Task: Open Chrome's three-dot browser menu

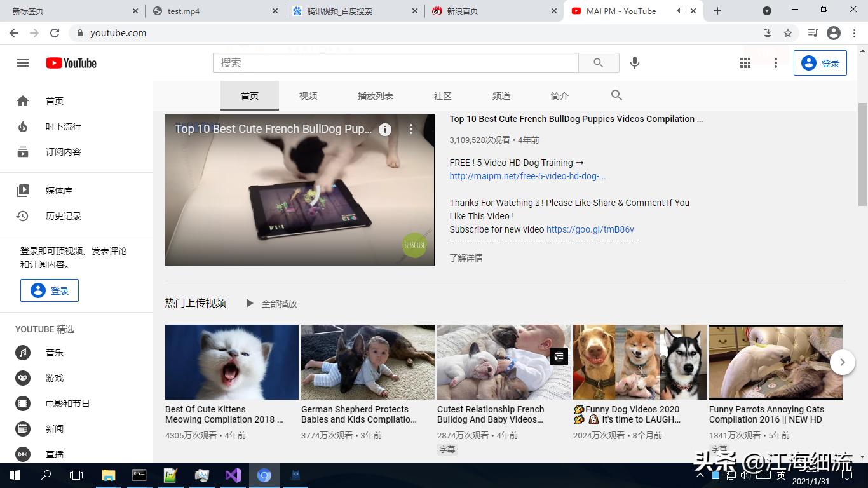Action: click(853, 32)
